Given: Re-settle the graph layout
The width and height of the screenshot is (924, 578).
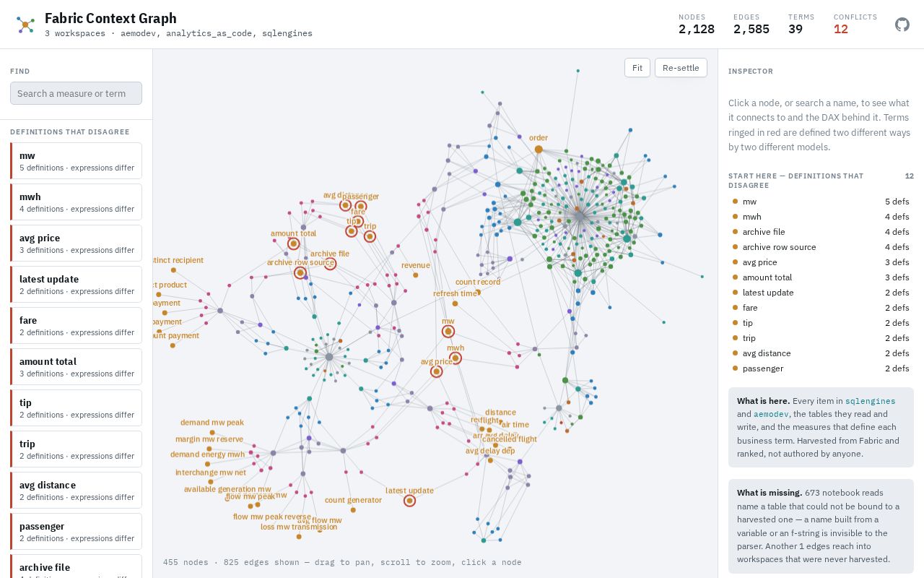Looking at the screenshot, I should click(x=681, y=68).
